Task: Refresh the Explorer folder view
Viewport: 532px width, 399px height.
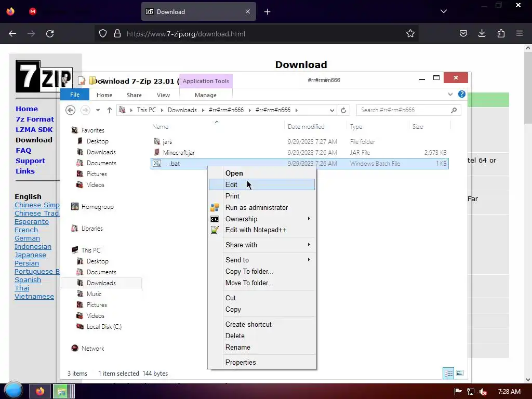Action: 343,110
